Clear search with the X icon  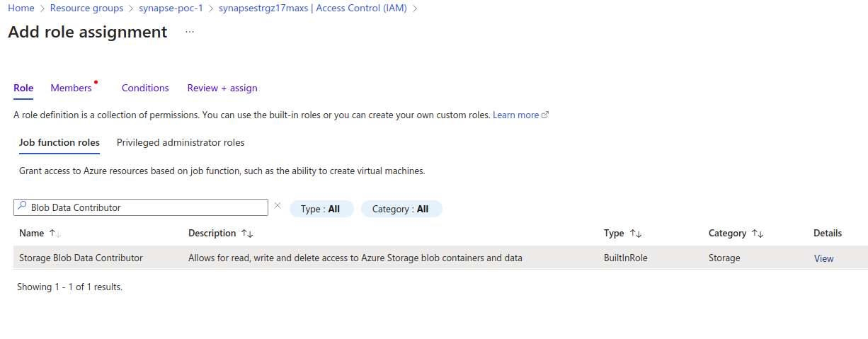pos(278,206)
